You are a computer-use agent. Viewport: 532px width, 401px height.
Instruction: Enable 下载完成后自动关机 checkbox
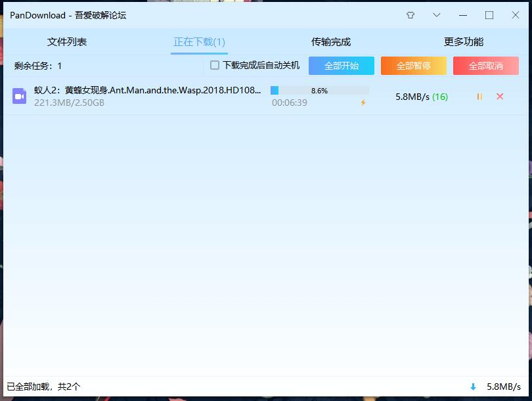214,65
